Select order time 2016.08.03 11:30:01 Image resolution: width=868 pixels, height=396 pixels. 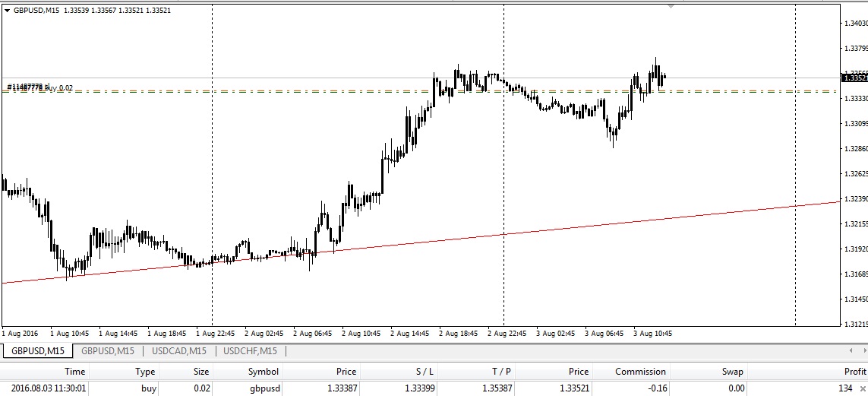coord(48,388)
